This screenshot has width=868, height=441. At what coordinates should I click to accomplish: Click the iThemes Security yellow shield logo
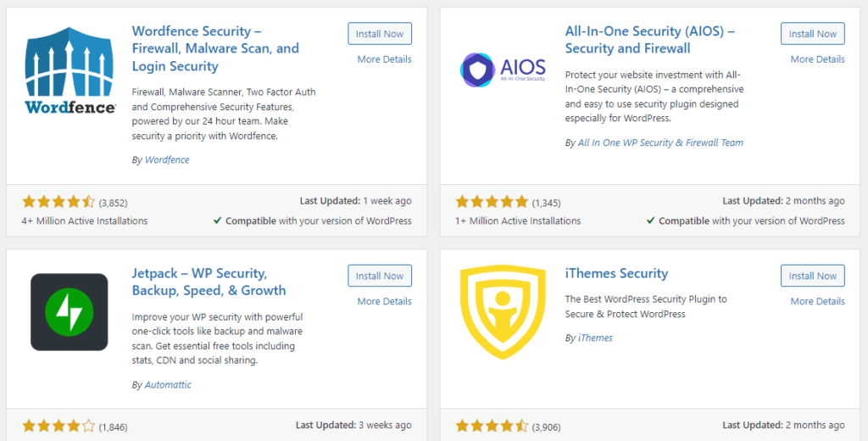[x=503, y=312]
